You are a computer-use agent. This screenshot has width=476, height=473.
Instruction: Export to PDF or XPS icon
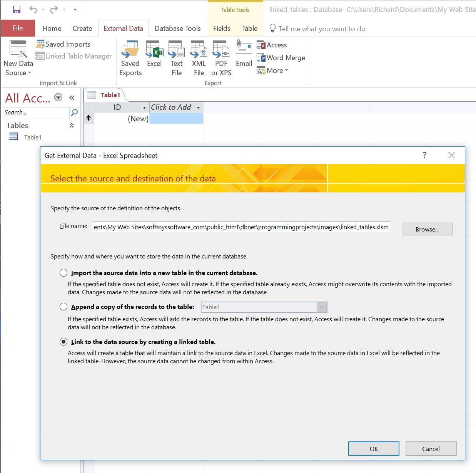tap(221, 58)
